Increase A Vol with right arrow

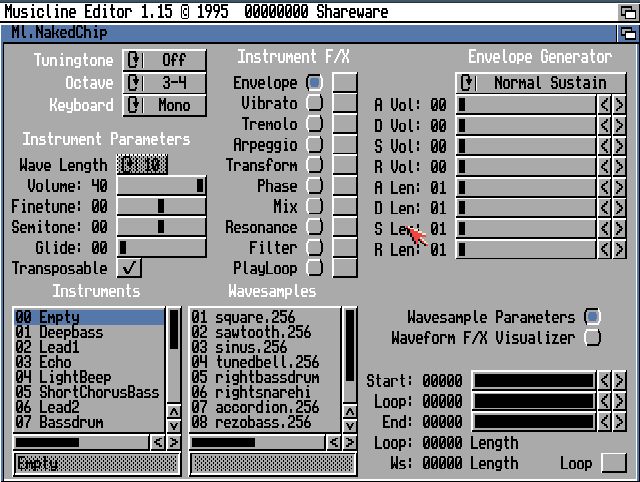(x=619, y=105)
